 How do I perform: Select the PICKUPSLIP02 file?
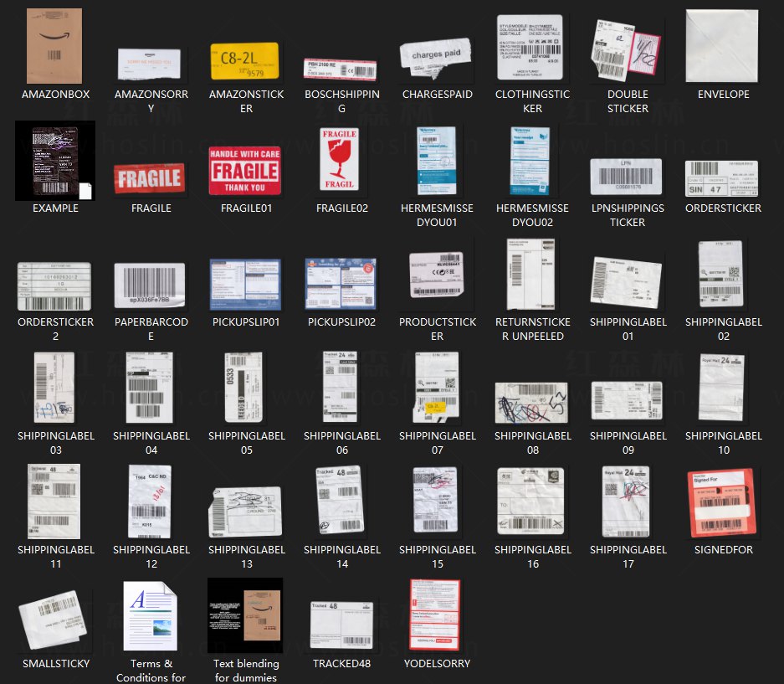click(x=341, y=284)
